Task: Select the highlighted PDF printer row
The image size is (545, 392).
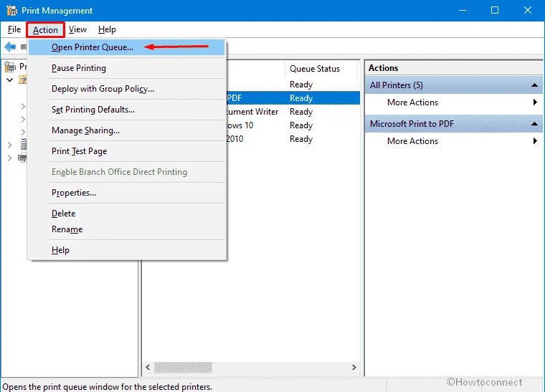Action: [293, 98]
